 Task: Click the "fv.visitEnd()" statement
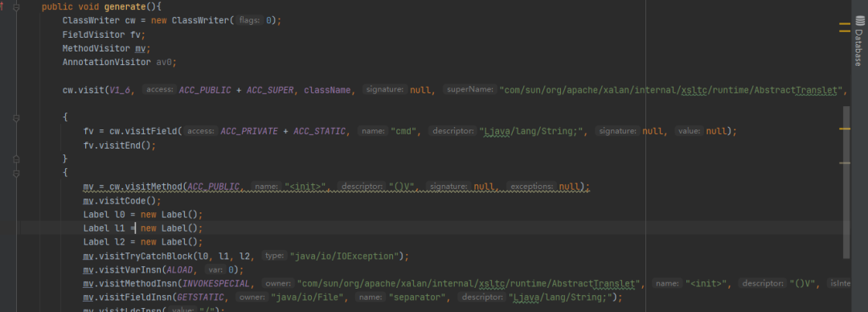click(x=120, y=146)
